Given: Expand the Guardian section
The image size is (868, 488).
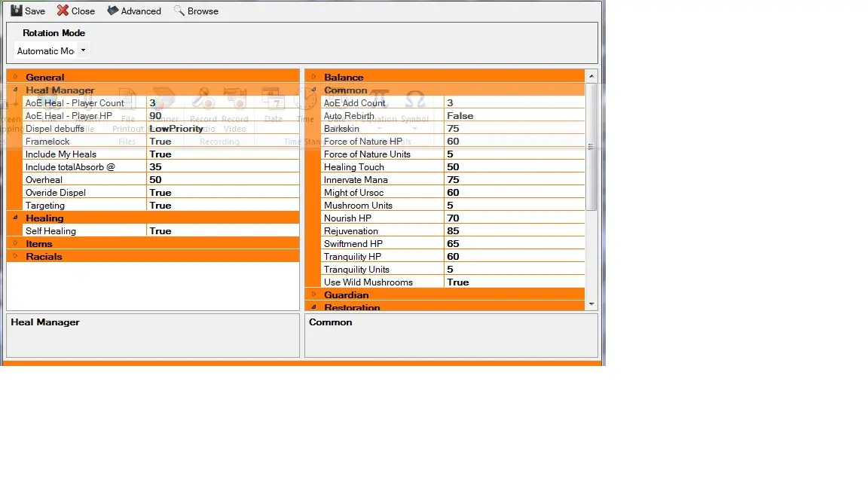Looking at the screenshot, I should [313, 294].
